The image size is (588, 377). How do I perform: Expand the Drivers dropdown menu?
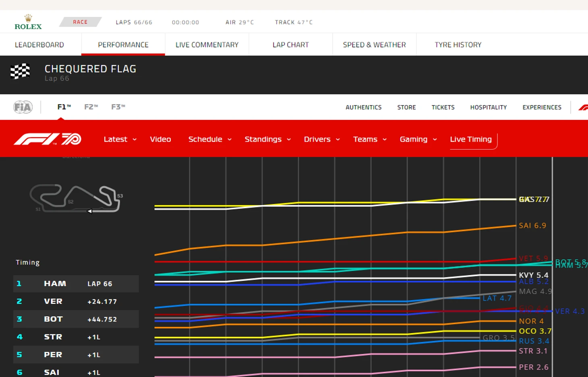coord(322,139)
